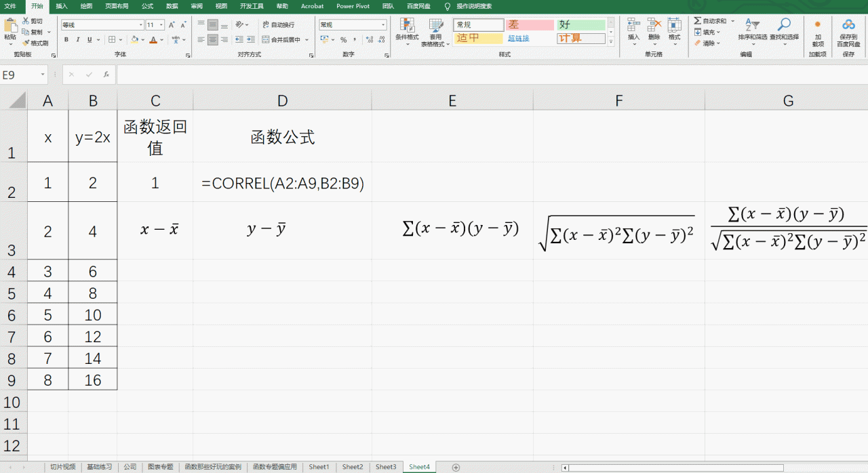Click the Increase Decimal icon
This screenshot has width=868, height=473.
tap(368, 40)
